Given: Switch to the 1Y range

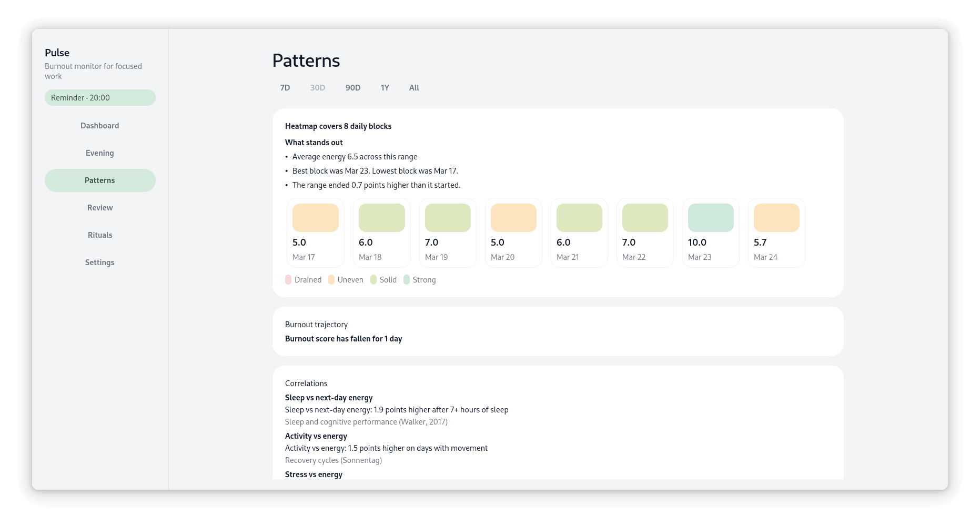Looking at the screenshot, I should point(385,88).
